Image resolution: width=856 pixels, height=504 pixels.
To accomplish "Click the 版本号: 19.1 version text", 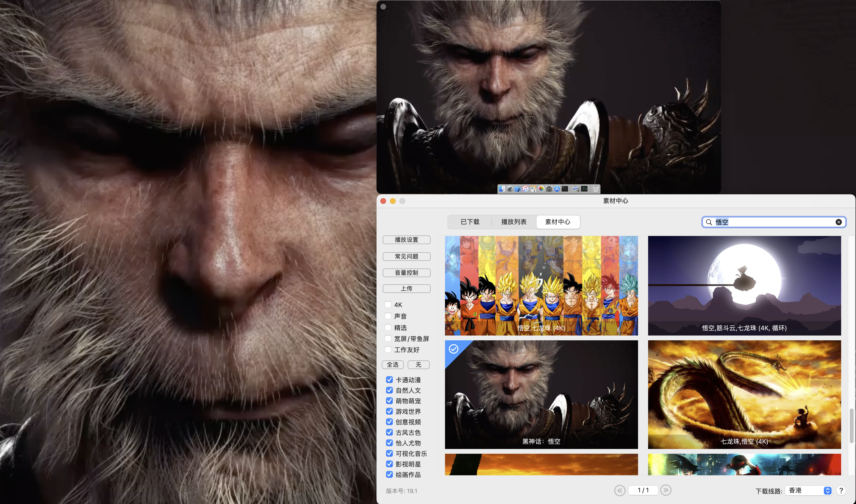I will click(x=401, y=491).
